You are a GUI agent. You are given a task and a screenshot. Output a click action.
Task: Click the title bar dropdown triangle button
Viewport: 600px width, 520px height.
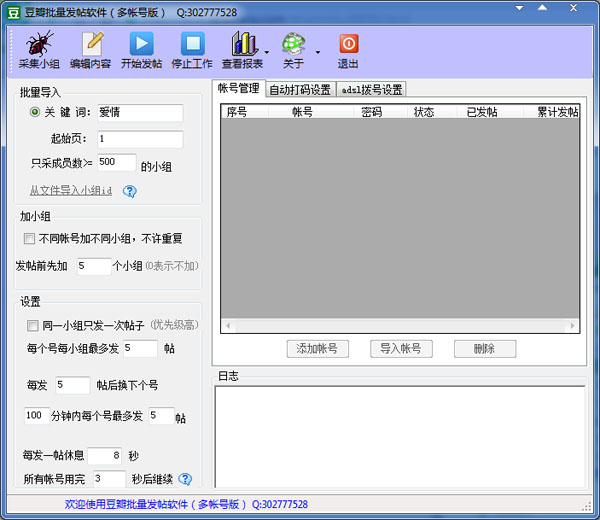click(x=519, y=8)
